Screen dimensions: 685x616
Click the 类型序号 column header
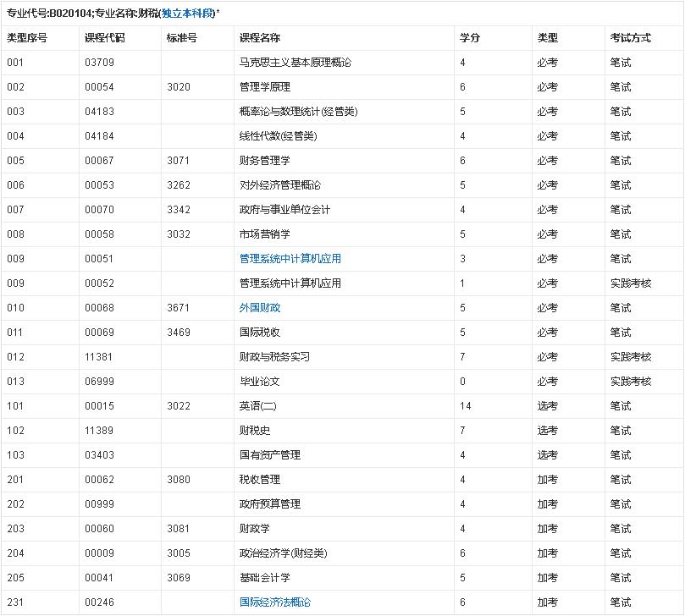tap(27, 38)
